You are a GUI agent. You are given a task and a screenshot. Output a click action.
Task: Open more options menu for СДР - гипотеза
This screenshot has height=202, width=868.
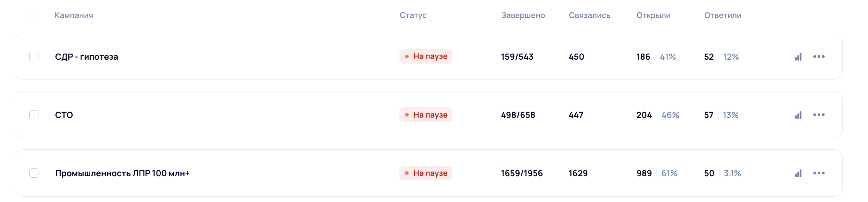click(819, 57)
